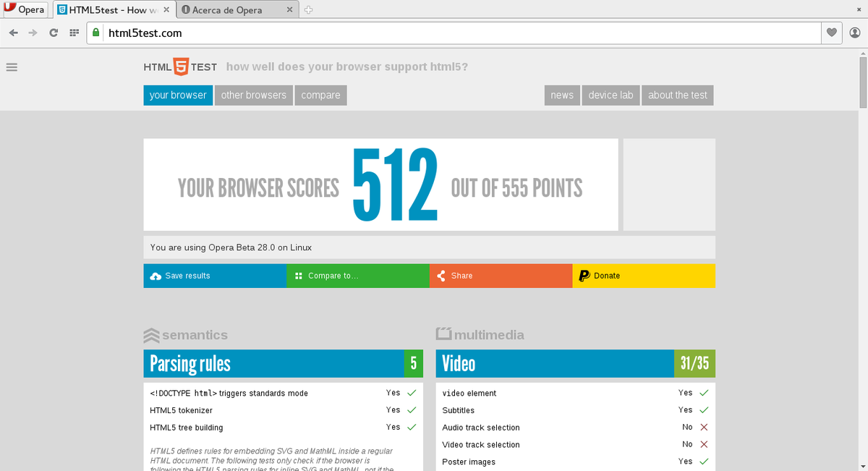This screenshot has height=471, width=868.
Task: Select the 'other browsers' tab
Action: coord(253,95)
